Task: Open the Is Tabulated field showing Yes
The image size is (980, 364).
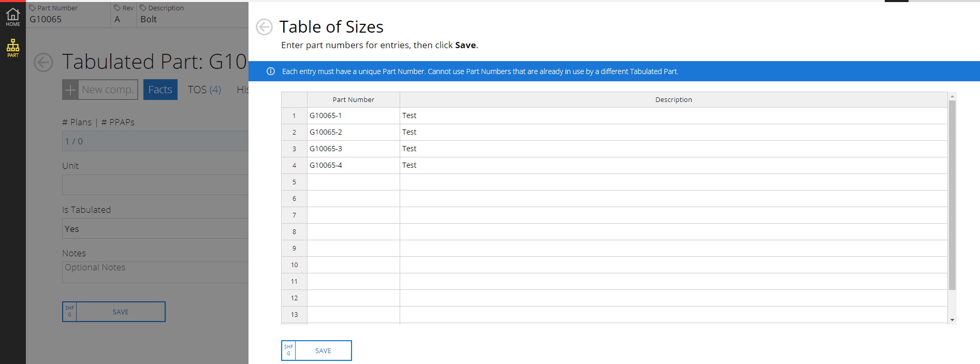Action: point(155,228)
